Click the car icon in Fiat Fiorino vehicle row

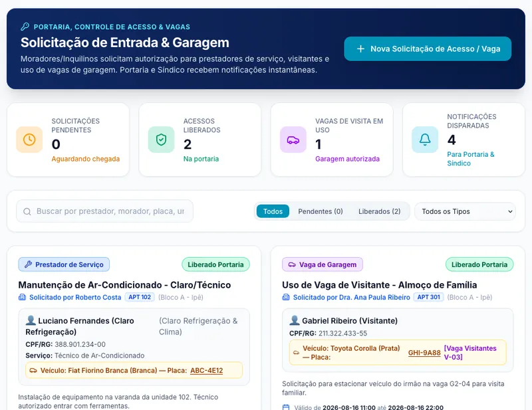click(33, 370)
